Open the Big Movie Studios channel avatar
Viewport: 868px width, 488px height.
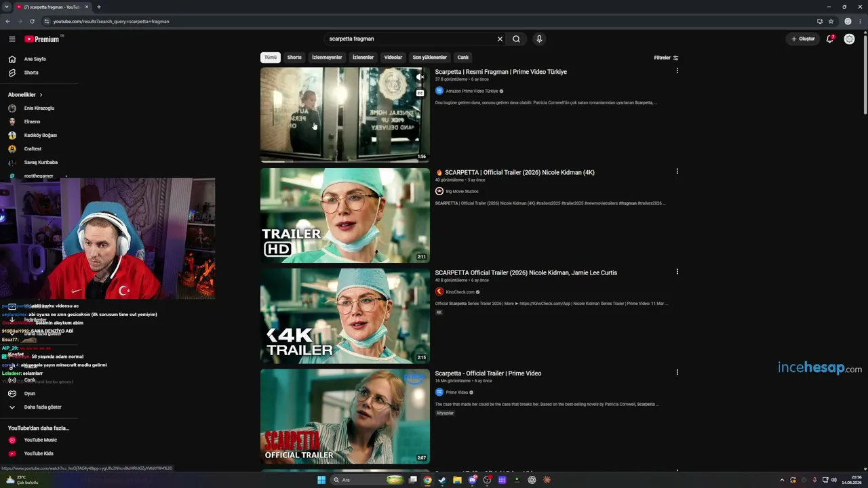pos(439,191)
